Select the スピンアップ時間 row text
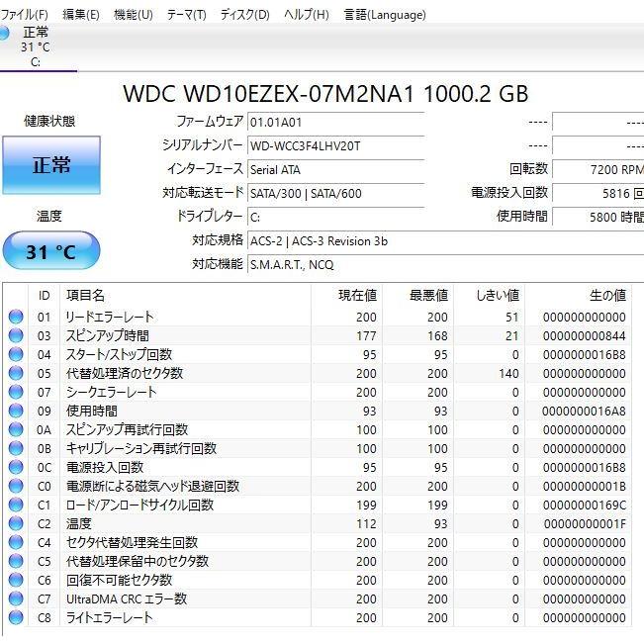The width and height of the screenshot is (644, 644). [x=108, y=336]
